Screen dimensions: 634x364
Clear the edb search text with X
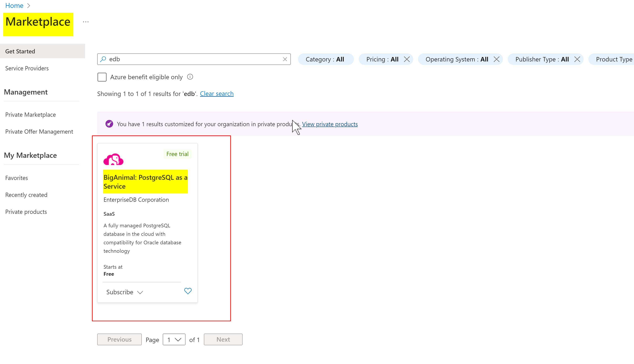point(285,59)
